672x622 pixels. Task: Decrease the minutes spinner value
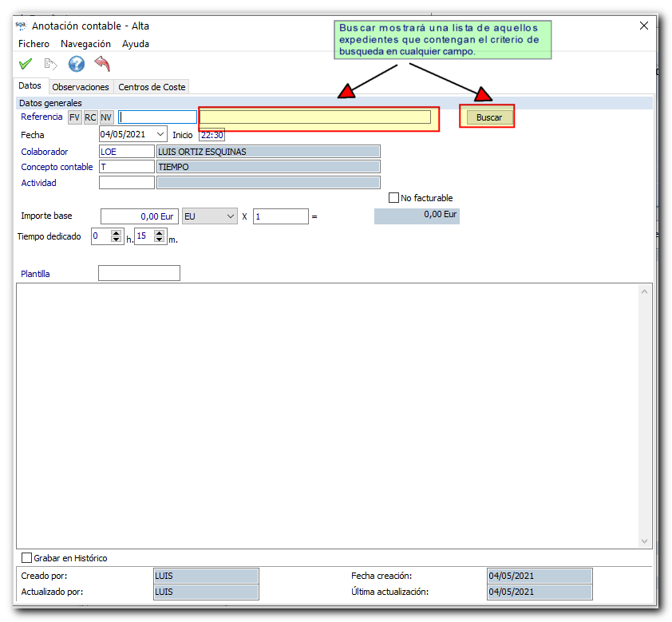160,240
